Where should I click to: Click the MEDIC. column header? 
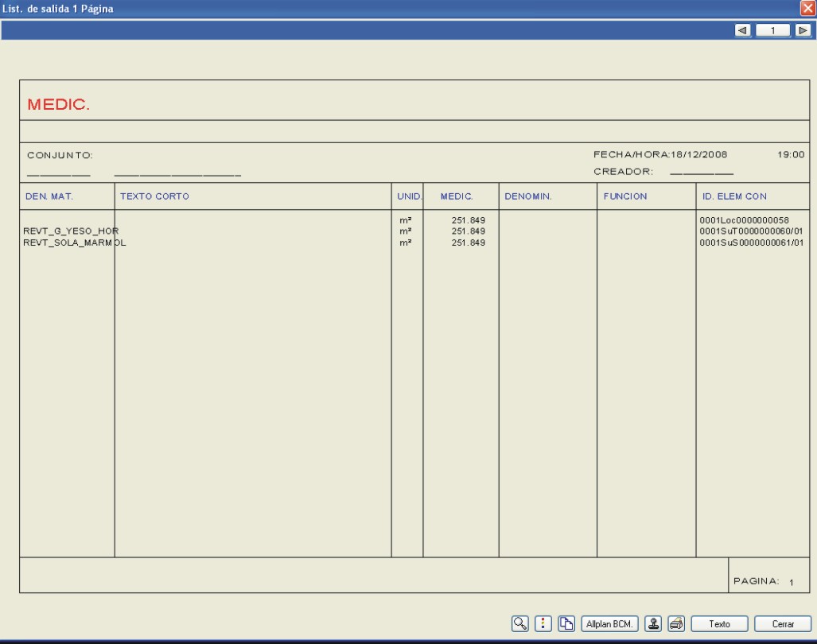coord(457,196)
